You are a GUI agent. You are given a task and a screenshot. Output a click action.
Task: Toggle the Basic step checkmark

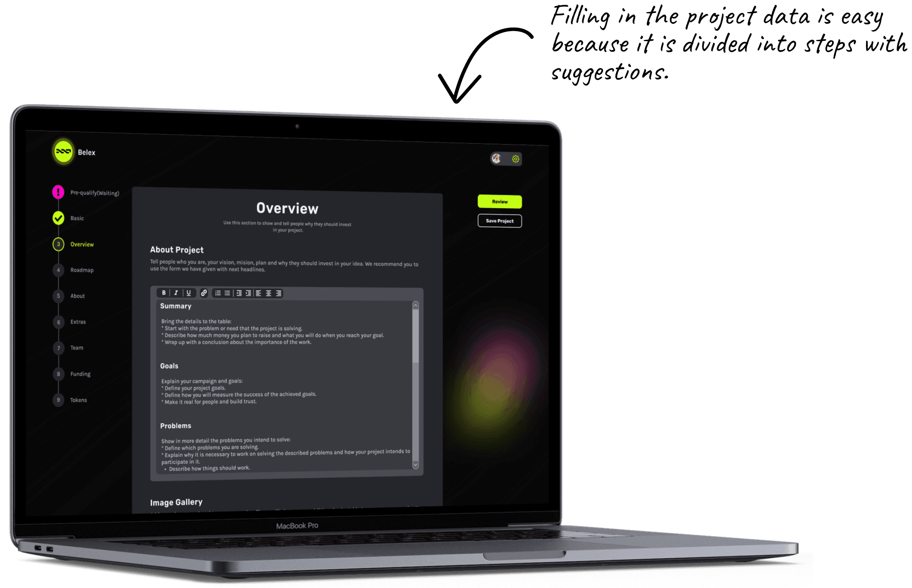click(x=59, y=218)
